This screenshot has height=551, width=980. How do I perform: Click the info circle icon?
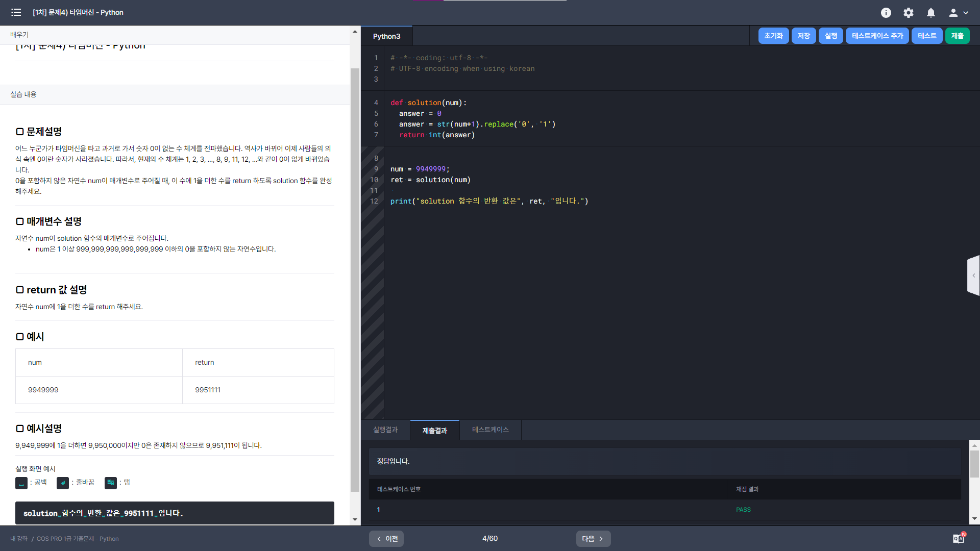coord(886,13)
